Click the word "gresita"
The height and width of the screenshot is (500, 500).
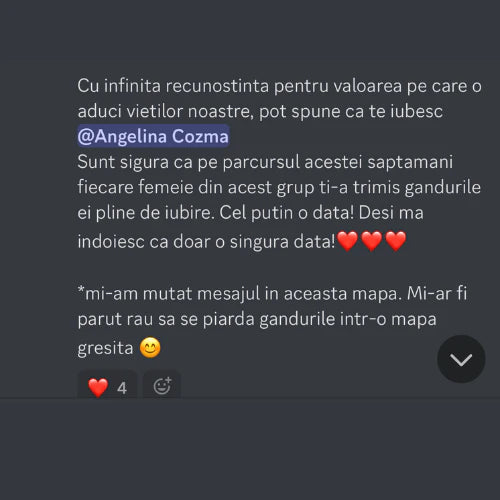[105, 349]
